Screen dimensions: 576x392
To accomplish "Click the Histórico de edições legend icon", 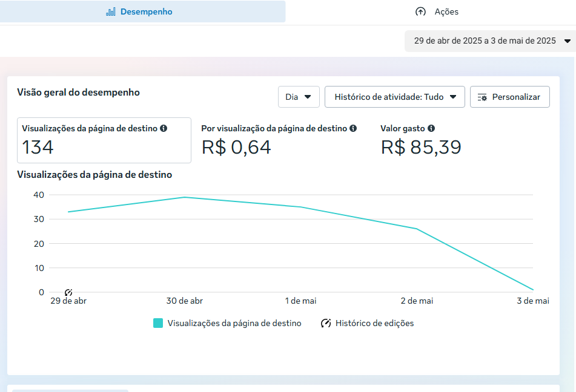I will click(x=326, y=323).
